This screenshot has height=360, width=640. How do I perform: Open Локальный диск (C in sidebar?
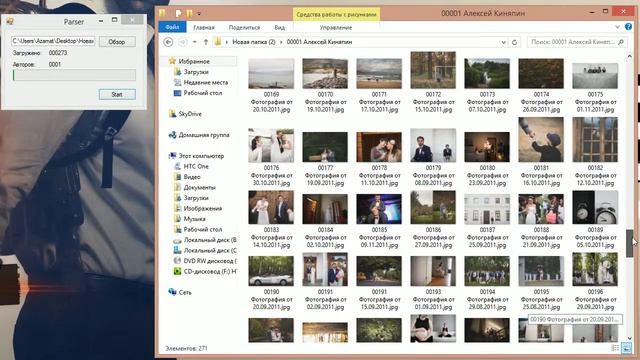tap(210, 251)
